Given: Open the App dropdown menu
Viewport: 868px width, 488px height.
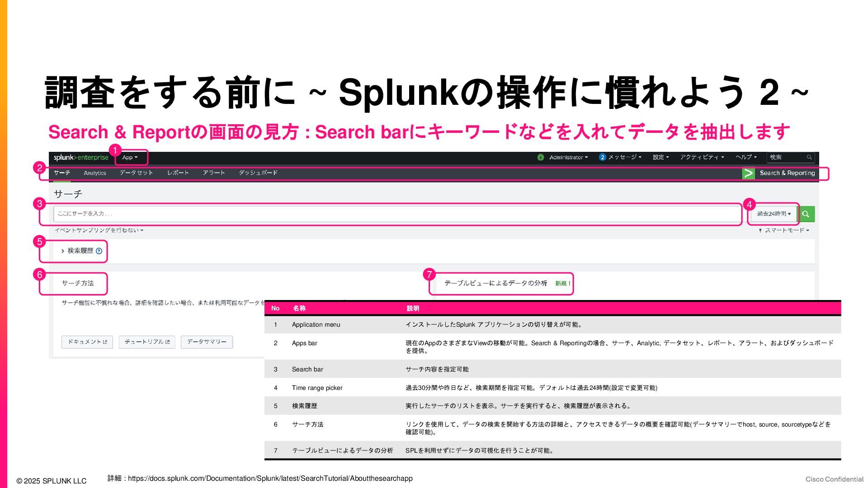Looking at the screenshot, I should pos(130,157).
